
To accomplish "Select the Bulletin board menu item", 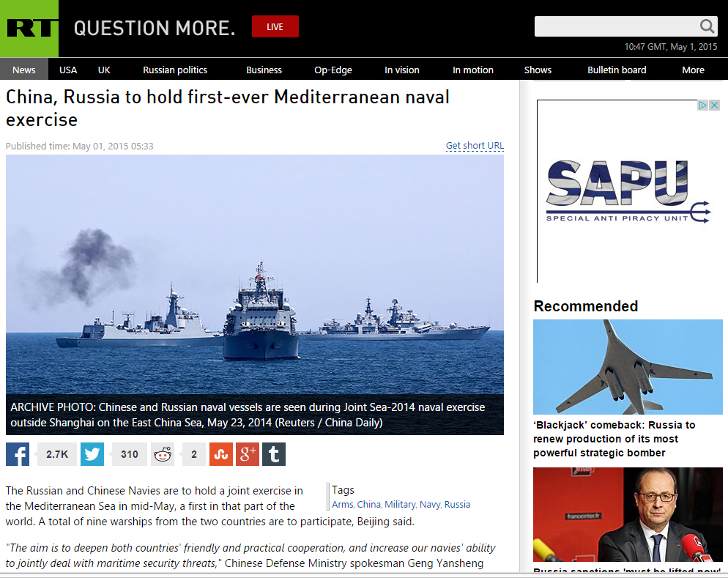I will coord(617,70).
